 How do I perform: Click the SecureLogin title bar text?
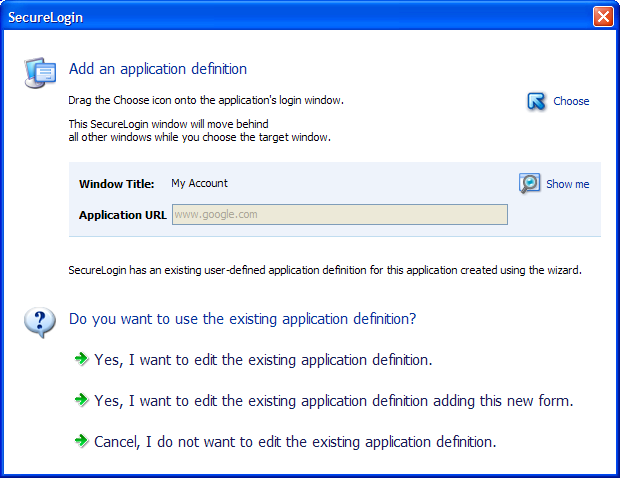pos(46,17)
